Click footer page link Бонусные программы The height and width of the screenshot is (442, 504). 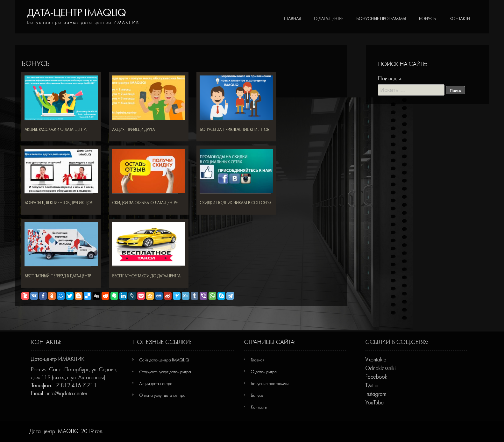point(270,383)
